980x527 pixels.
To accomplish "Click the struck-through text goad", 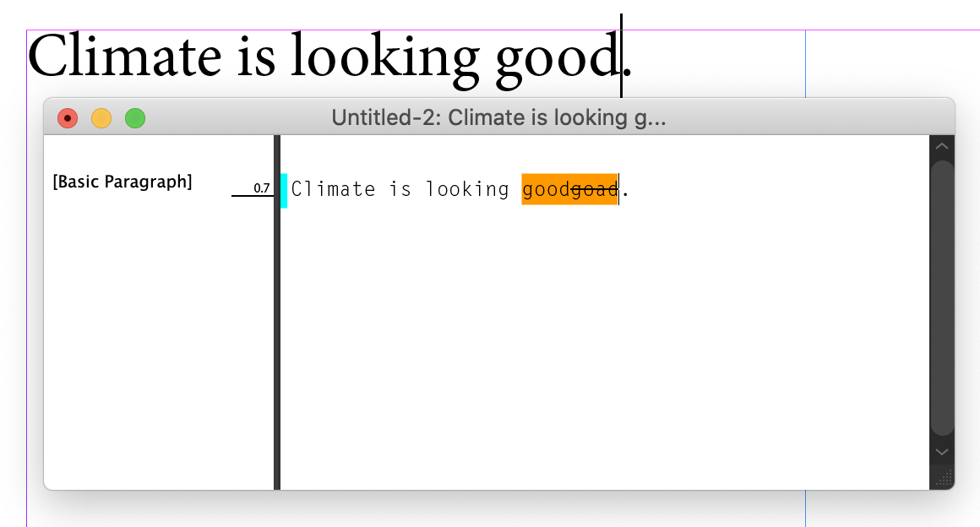I will click(x=595, y=189).
